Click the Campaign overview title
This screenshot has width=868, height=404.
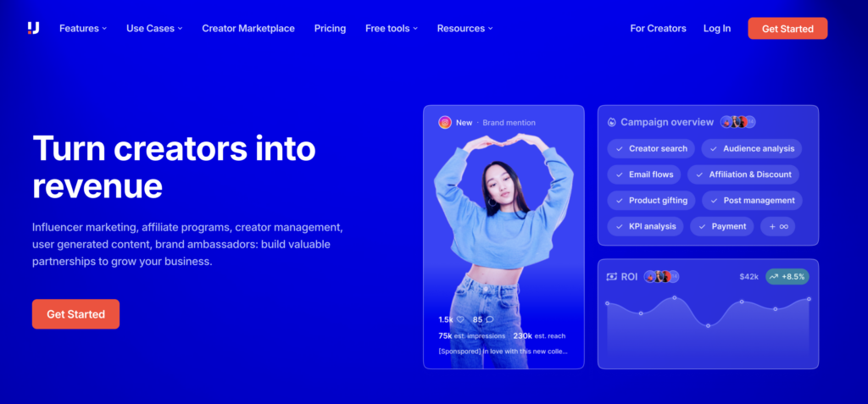pyautogui.click(x=667, y=122)
